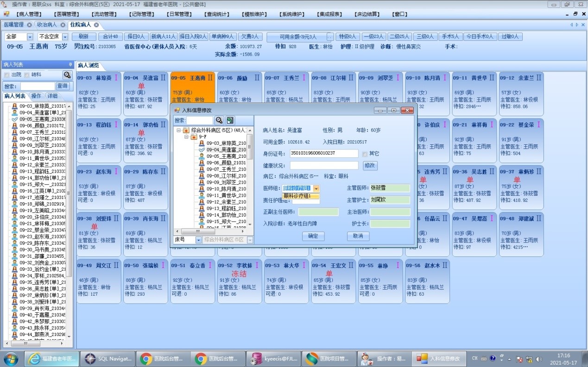Click the 9-F folder icon in dialog tree
Viewport: 588px width, 367px height.
click(194, 137)
